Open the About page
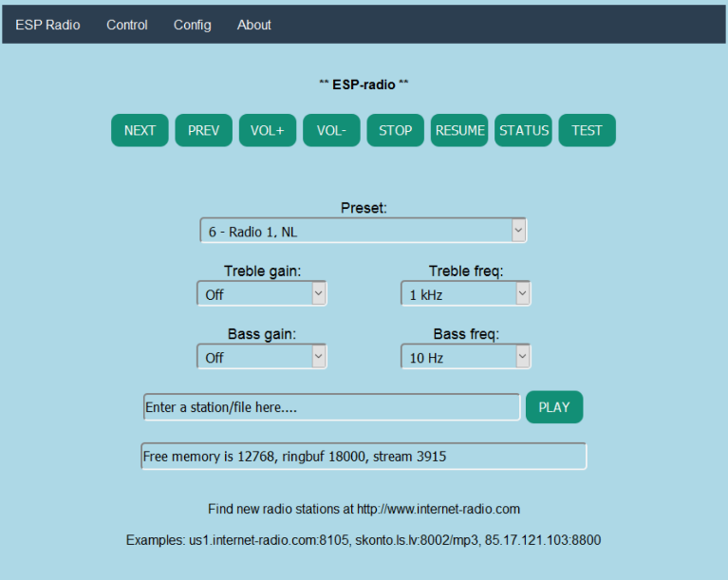 [x=254, y=25]
